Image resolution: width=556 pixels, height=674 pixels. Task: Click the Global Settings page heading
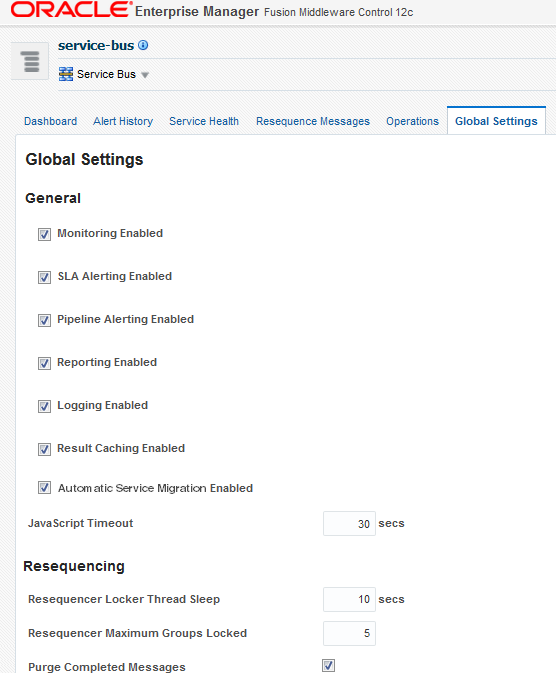pyautogui.click(x=84, y=159)
